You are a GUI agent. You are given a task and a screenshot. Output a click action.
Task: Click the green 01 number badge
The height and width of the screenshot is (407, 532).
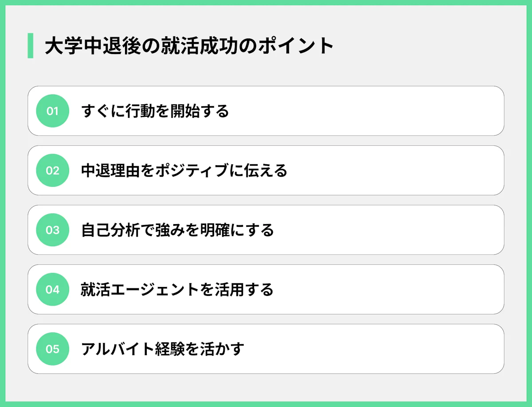coord(52,111)
